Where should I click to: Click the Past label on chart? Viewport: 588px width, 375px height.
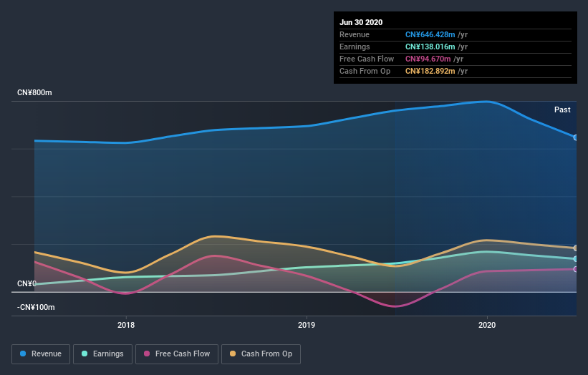tap(562, 109)
